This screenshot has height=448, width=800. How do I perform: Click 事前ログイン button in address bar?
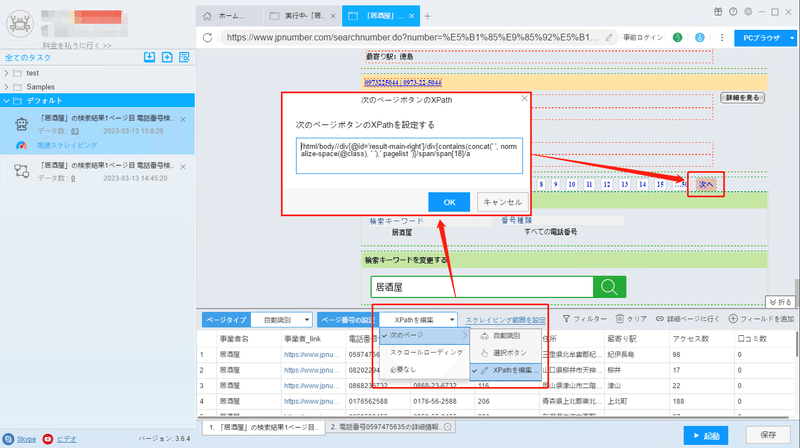pos(642,37)
